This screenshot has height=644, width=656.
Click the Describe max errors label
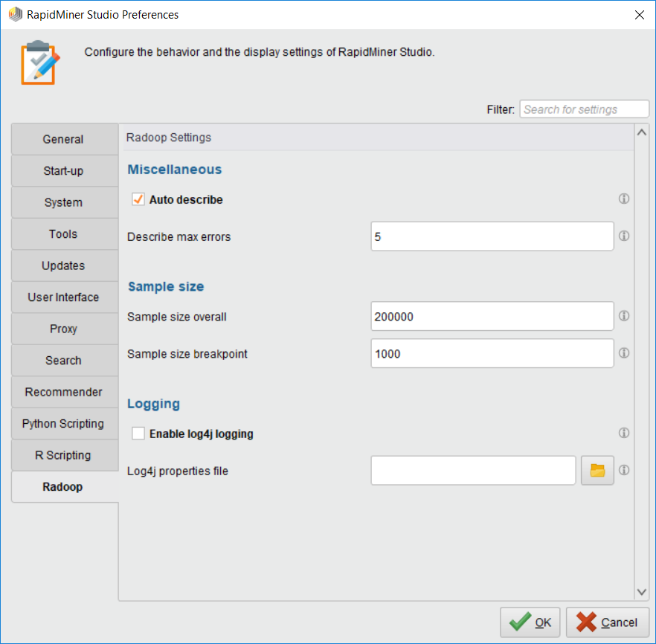coord(179,236)
